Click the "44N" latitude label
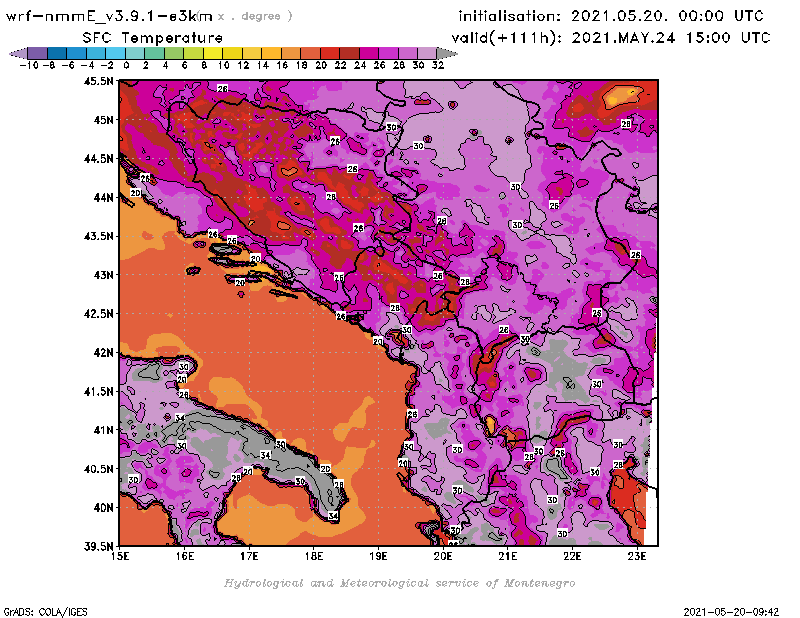This screenshot has height=618, width=800. 103,197
